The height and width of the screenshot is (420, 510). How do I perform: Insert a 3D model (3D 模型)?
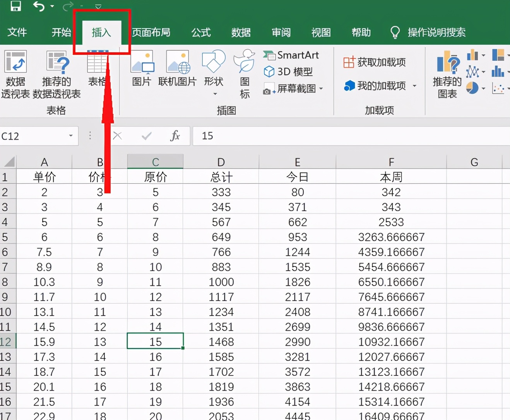tap(289, 72)
